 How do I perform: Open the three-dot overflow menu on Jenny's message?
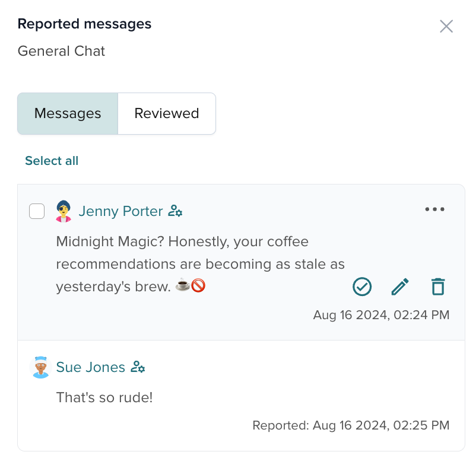tap(434, 209)
